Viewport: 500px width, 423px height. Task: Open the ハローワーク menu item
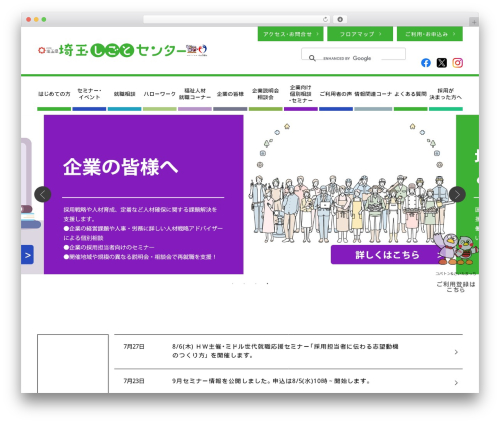coord(160,94)
